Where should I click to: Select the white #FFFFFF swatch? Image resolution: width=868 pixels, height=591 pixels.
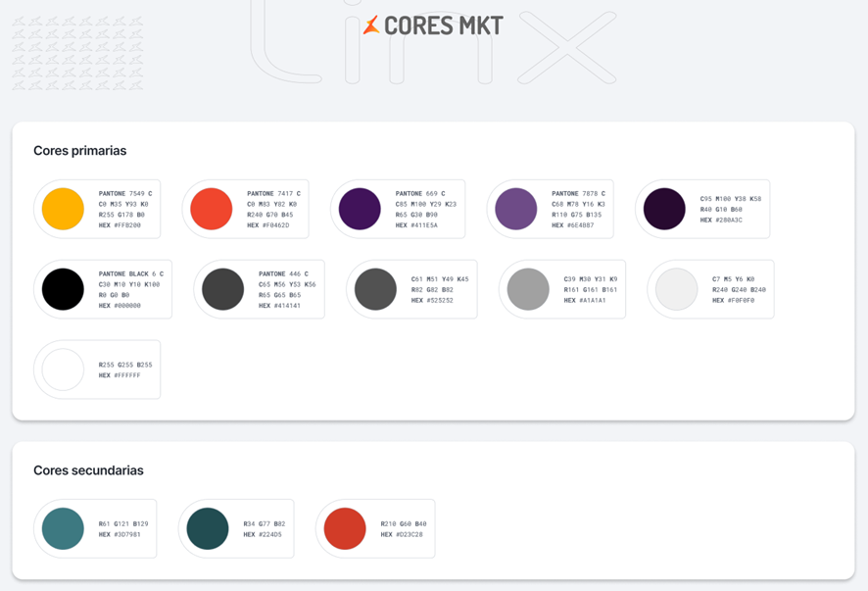63,369
